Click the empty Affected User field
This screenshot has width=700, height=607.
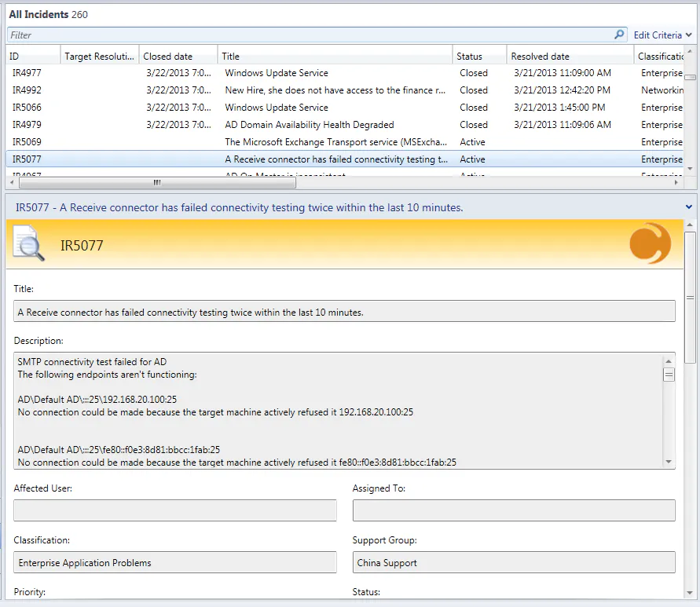pyautogui.click(x=175, y=510)
